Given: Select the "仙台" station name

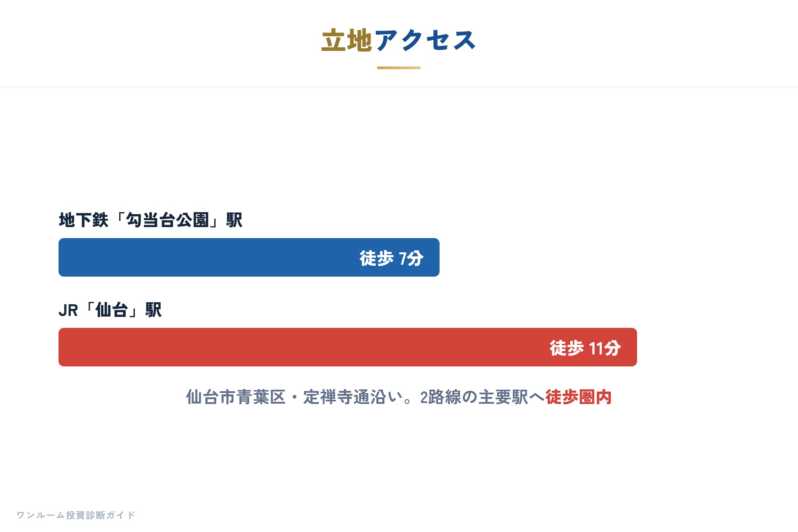Looking at the screenshot, I should point(112,310).
